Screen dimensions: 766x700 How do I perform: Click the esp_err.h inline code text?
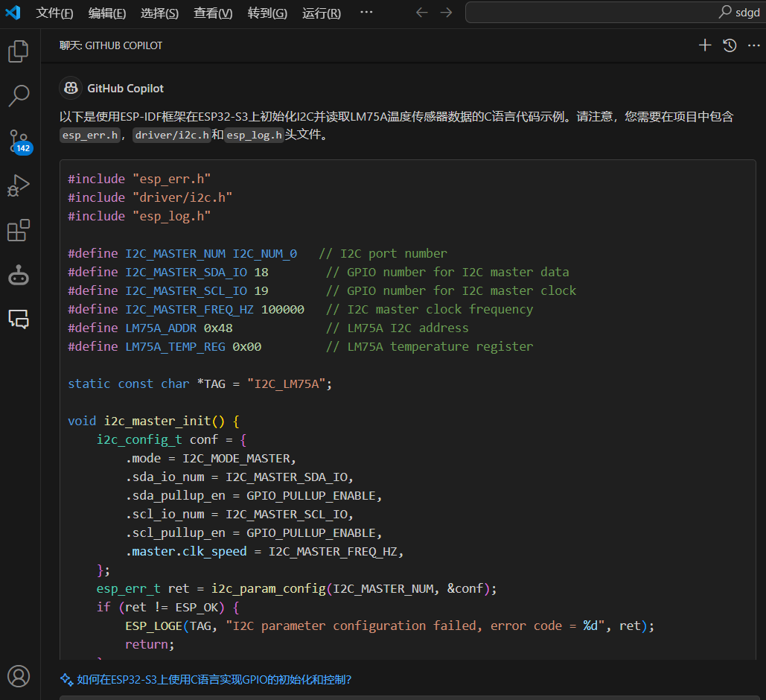[x=90, y=135]
